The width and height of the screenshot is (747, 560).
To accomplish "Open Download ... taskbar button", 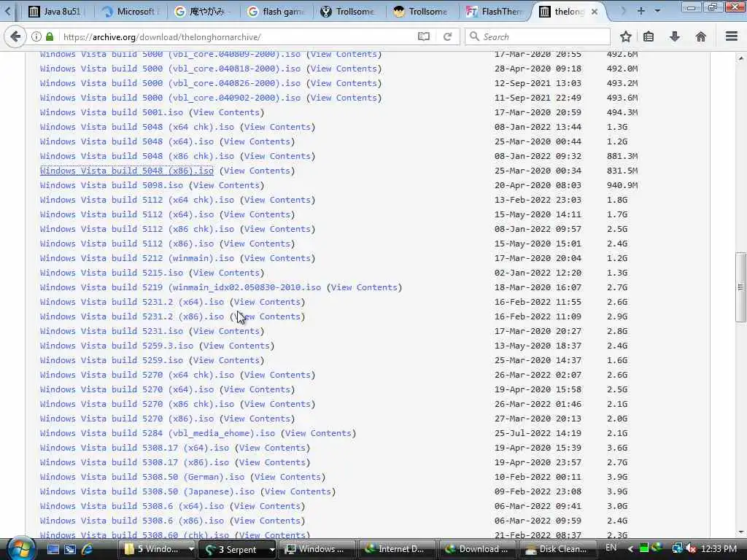I will coord(477,549).
